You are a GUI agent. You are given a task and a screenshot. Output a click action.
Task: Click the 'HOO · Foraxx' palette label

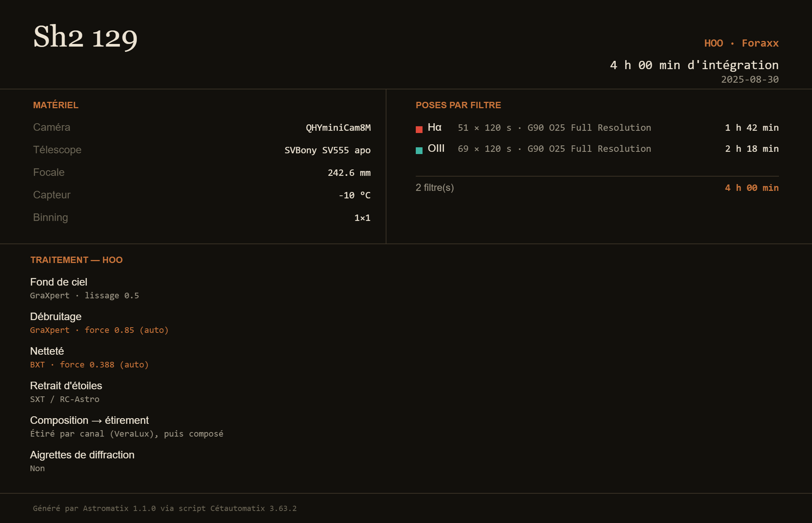pos(741,43)
